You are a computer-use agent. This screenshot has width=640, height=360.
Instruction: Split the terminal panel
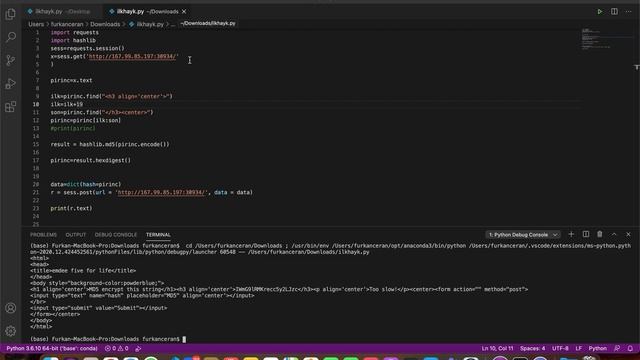click(x=586, y=234)
